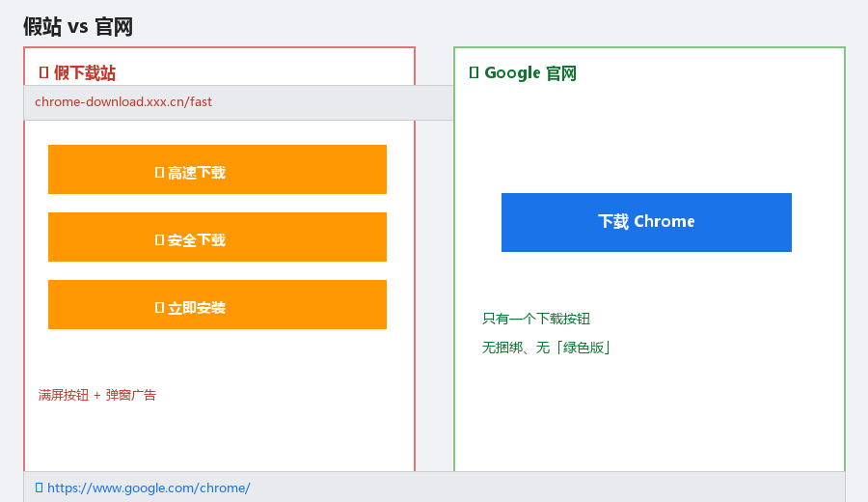Click the icon before Google 官网 heading
Image resolution: width=868 pixels, height=502 pixels.
[474, 72]
